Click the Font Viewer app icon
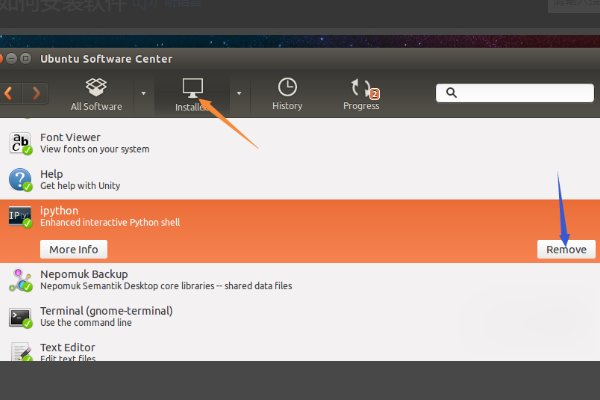The height and width of the screenshot is (400, 600). pos(21,143)
